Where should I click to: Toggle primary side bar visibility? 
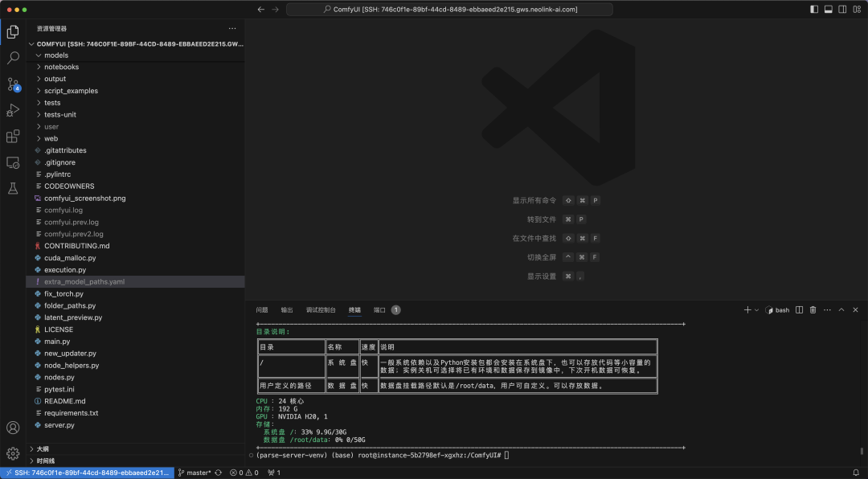pyautogui.click(x=814, y=10)
